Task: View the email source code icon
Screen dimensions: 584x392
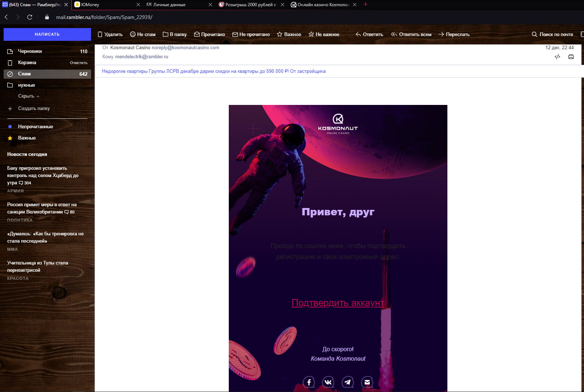Action: (x=557, y=57)
